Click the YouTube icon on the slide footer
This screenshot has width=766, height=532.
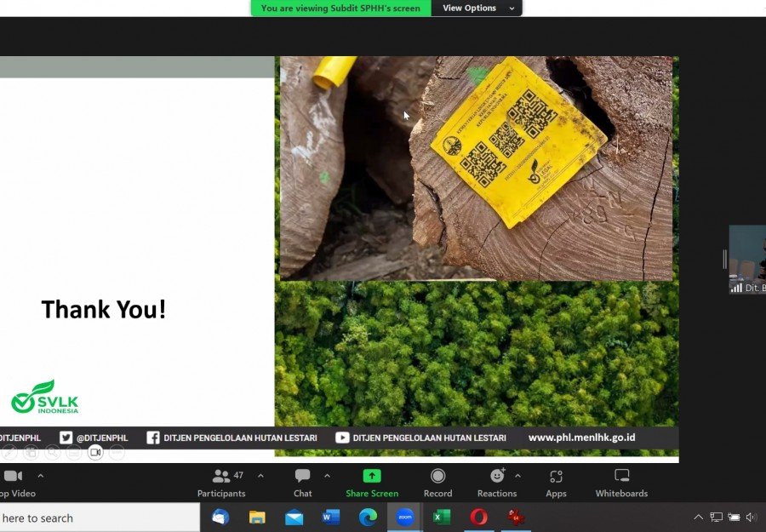[342, 438]
